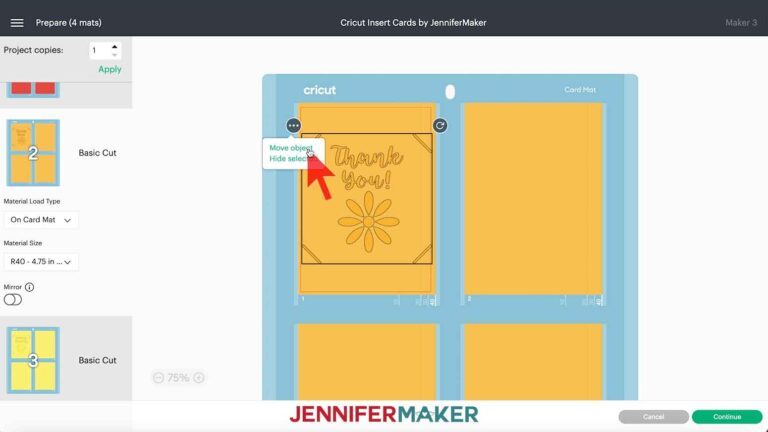Image resolution: width=768 pixels, height=432 pixels.
Task: Click the 75% zoom level text
Action: click(x=178, y=378)
